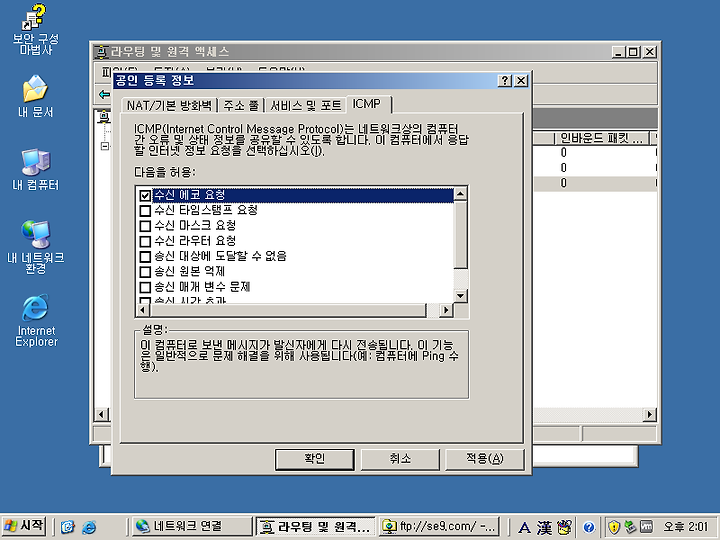Viewport: 720px width, 540px height.
Task: Click the 漢 Hanja conversion icon
Action: click(545, 528)
